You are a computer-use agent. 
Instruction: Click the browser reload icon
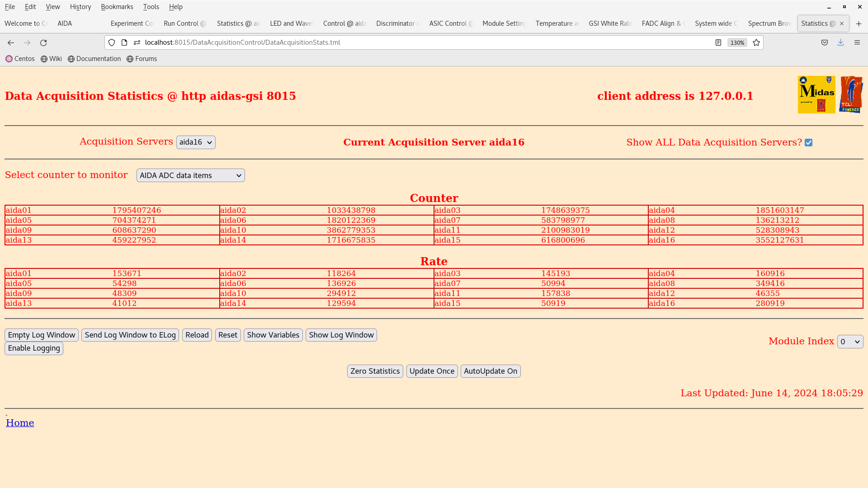43,42
